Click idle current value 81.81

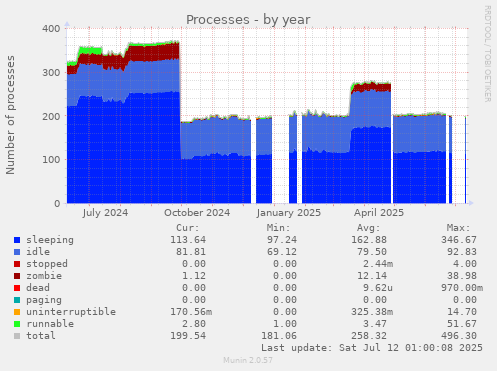pos(191,252)
